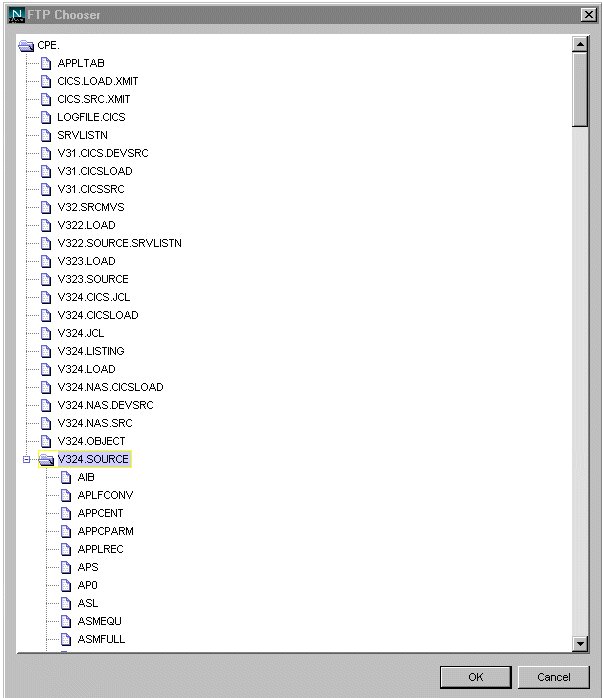Click the scrollbar down arrow
This screenshot has width=602, height=698.
580,643
